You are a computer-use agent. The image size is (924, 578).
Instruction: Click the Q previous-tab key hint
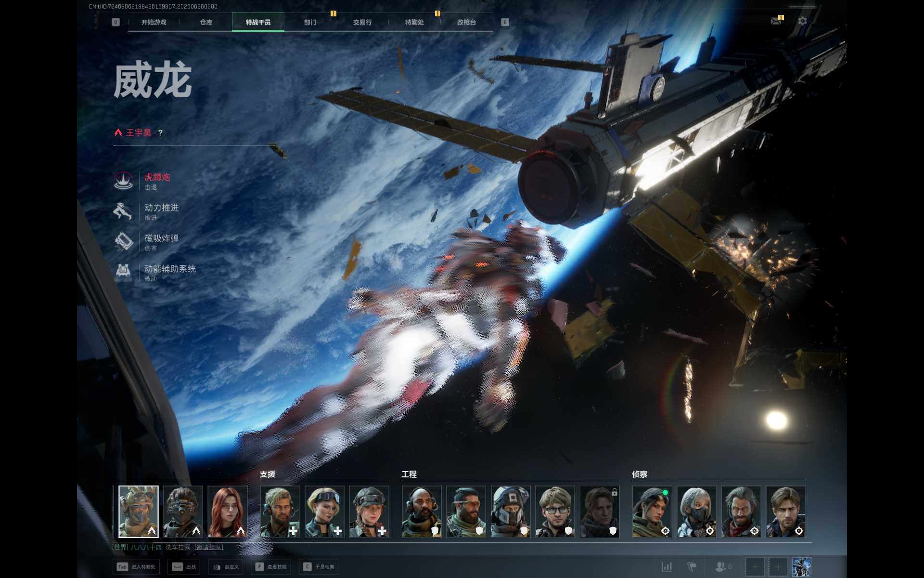tap(115, 22)
